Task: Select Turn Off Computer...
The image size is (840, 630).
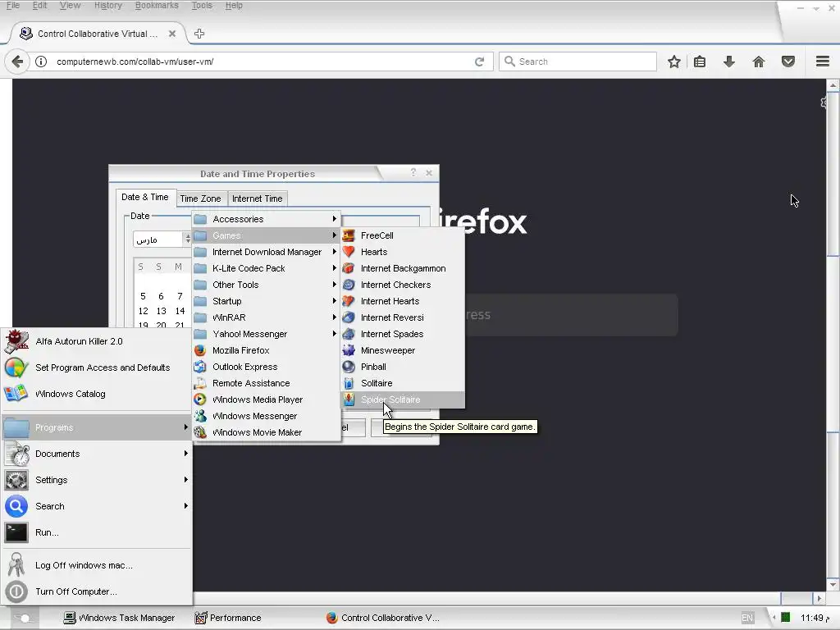Action: pos(97,591)
